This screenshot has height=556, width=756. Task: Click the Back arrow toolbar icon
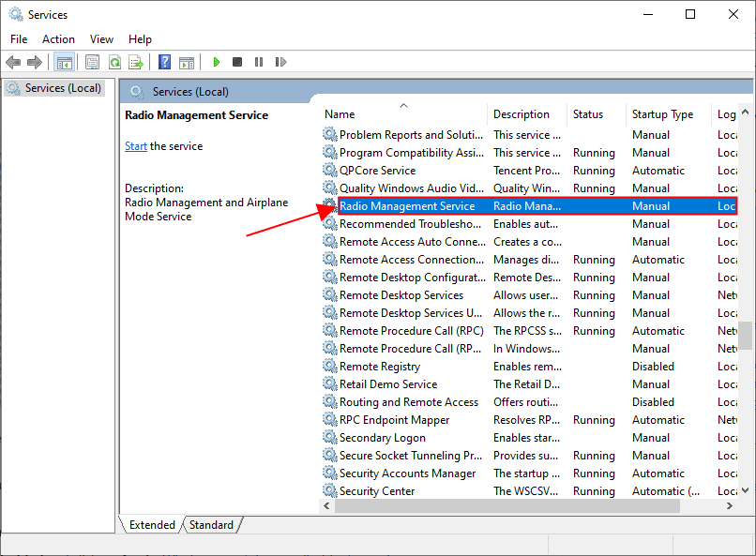[x=13, y=62]
